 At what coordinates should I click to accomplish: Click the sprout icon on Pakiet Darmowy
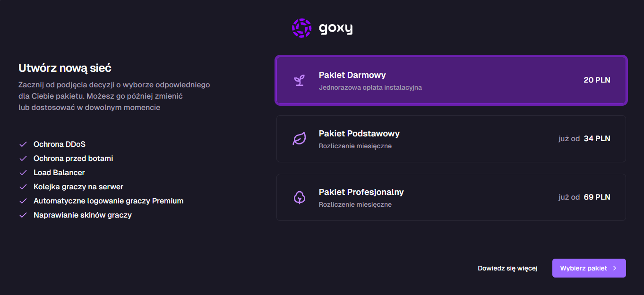299,80
